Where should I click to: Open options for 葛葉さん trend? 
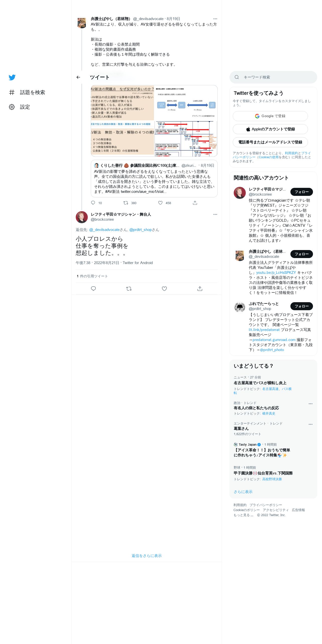pos(310,424)
